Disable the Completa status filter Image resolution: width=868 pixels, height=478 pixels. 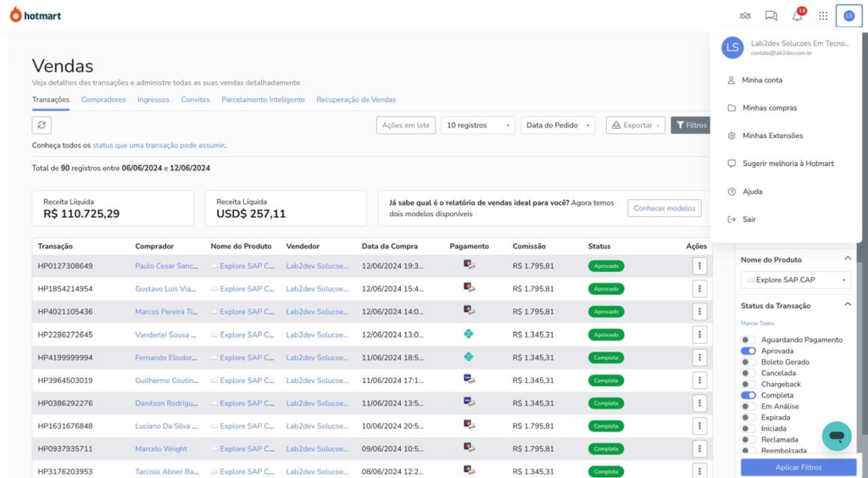[x=748, y=395]
